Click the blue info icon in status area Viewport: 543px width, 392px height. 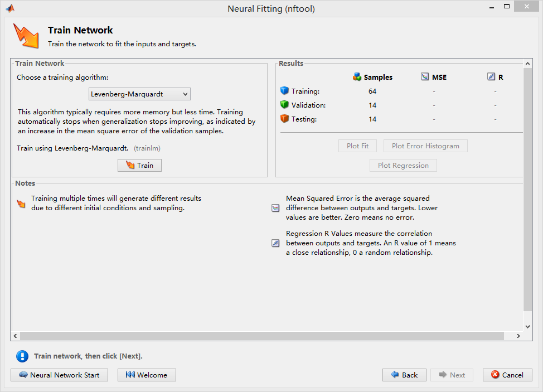tap(22, 356)
